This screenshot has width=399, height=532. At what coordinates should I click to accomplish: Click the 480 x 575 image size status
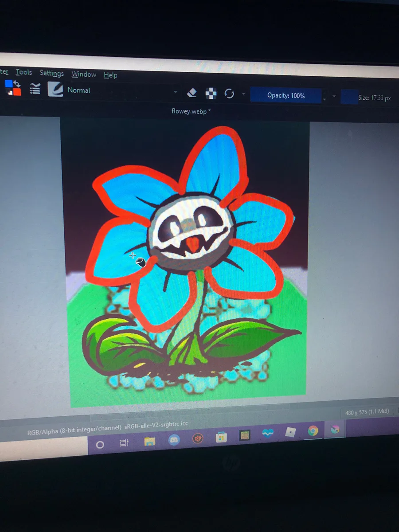click(367, 412)
